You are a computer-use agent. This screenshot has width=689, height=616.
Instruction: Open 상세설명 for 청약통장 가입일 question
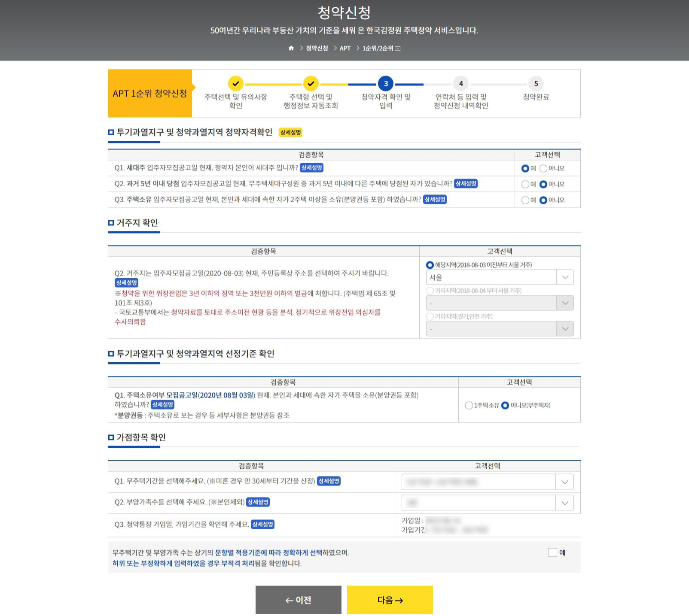(262, 525)
